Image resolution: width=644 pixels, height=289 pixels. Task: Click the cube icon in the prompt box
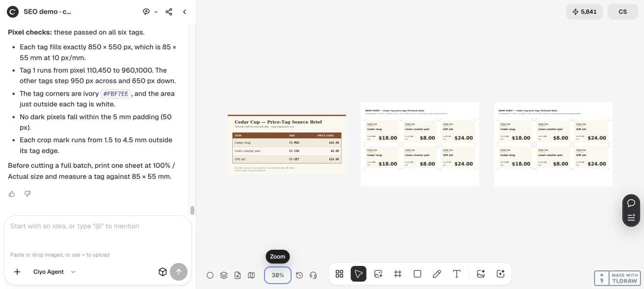(162, 272)
